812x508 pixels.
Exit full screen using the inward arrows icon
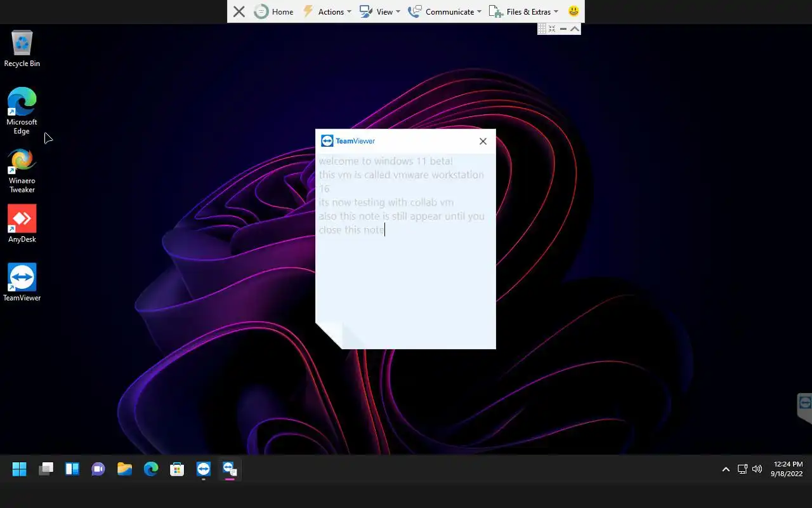(552, 29)
